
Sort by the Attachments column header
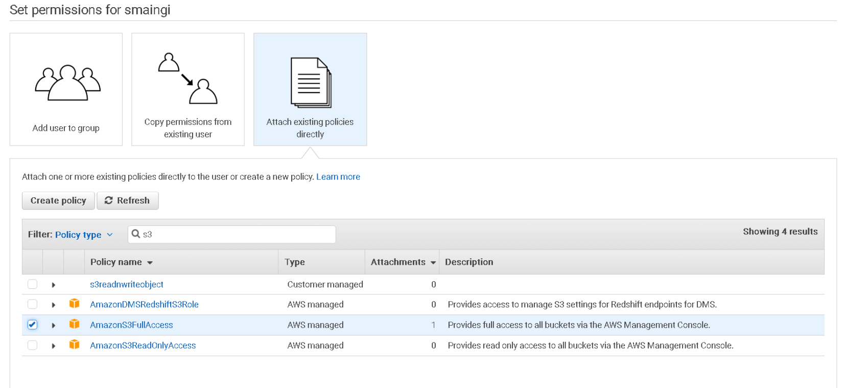(x=403, y=262)
